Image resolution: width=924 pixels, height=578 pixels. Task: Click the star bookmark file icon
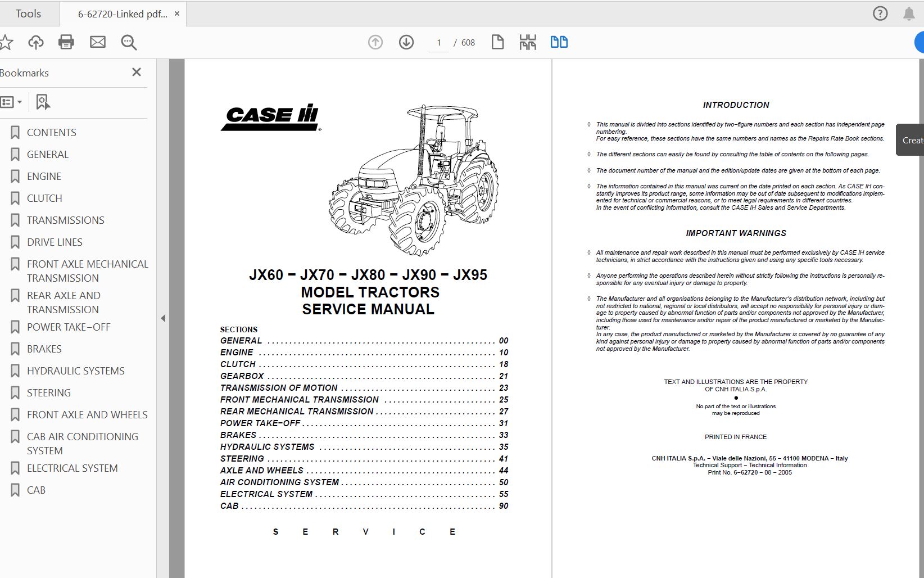(x=6, y=42)
